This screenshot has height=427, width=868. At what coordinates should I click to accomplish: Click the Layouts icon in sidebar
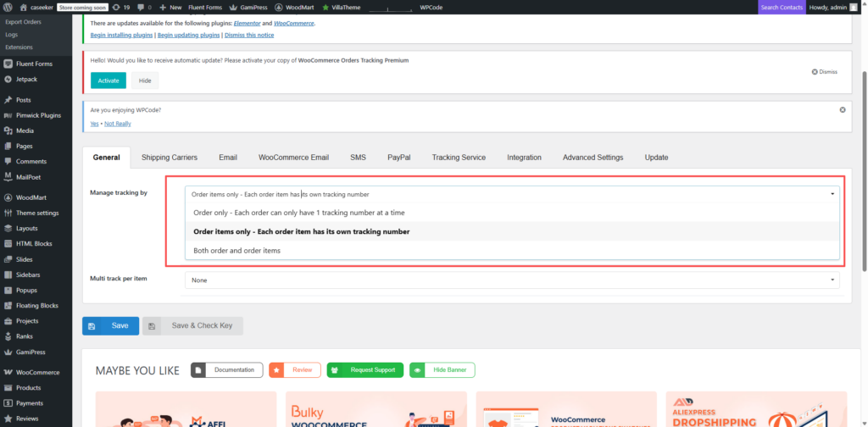(8, 229)
